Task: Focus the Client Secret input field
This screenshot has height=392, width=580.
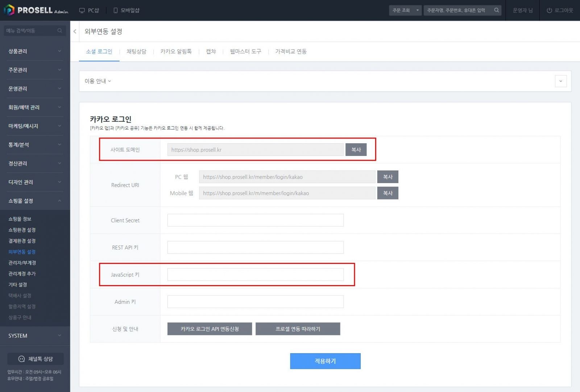Action: [x=255, y=220]
